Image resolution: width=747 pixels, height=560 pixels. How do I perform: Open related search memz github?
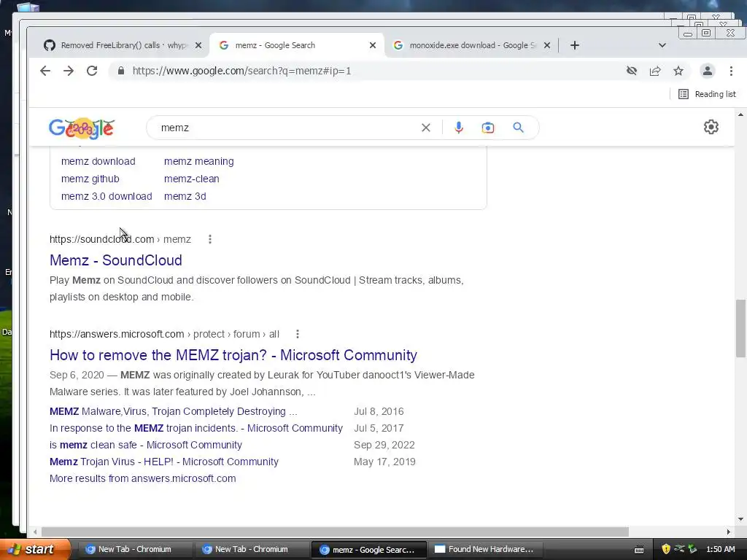(x=90, y=179)
